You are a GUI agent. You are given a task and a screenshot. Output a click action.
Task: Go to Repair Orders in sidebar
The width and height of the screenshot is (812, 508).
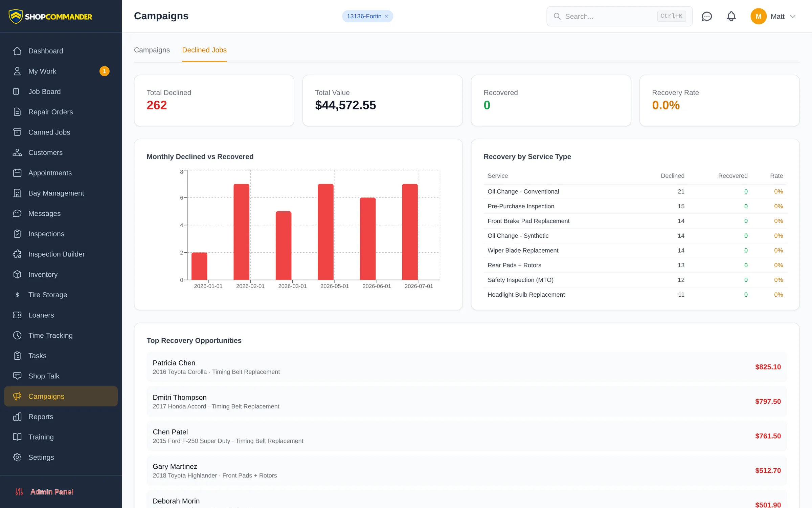[61, 112]
